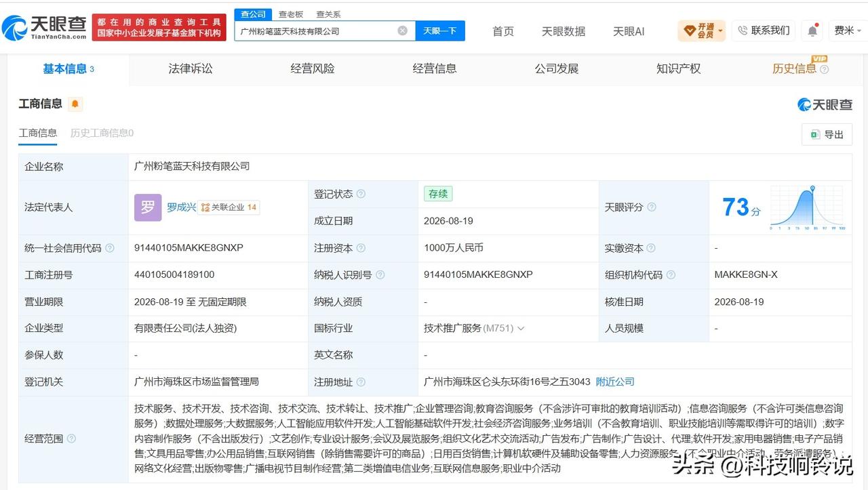Image resolution: width=868 pixels, height=490 pixels.
Task: Click 有限责任公司(法人独资) company type
Action: (x=185, y=328)
